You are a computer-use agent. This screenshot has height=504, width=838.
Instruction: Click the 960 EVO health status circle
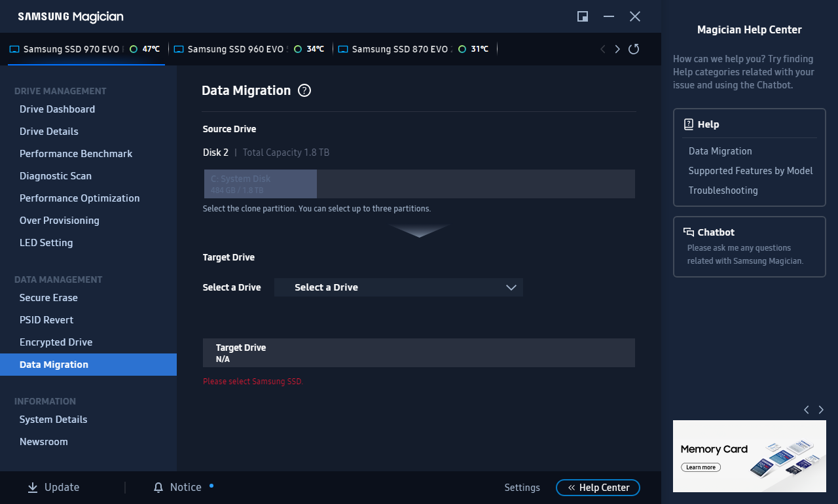click(298, 49)
